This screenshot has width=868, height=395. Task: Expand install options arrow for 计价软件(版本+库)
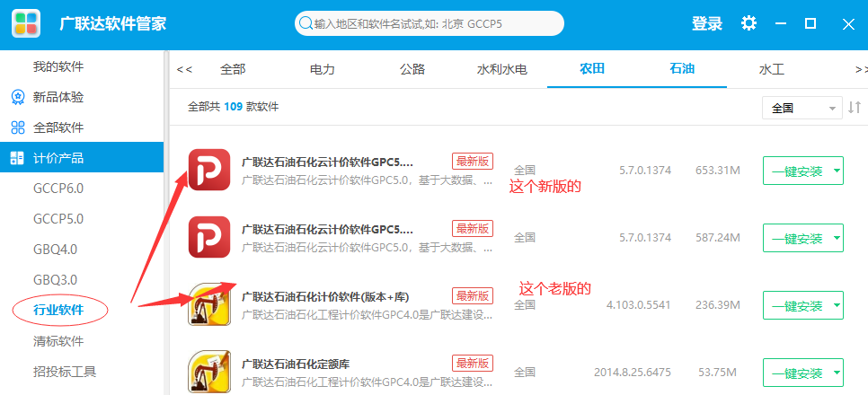pos(836,305)
